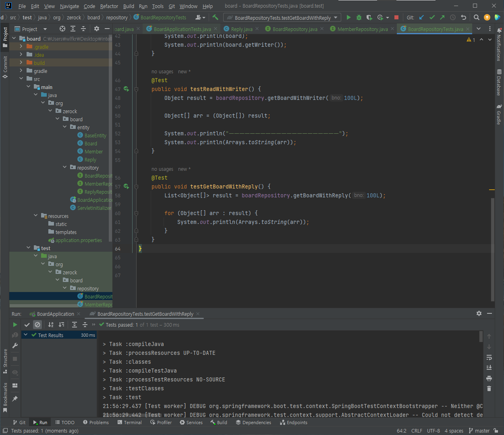Switch to MemberRepository.java editor tab
Image resolution: width=504 pixels, height=435 pixels.
362,29
